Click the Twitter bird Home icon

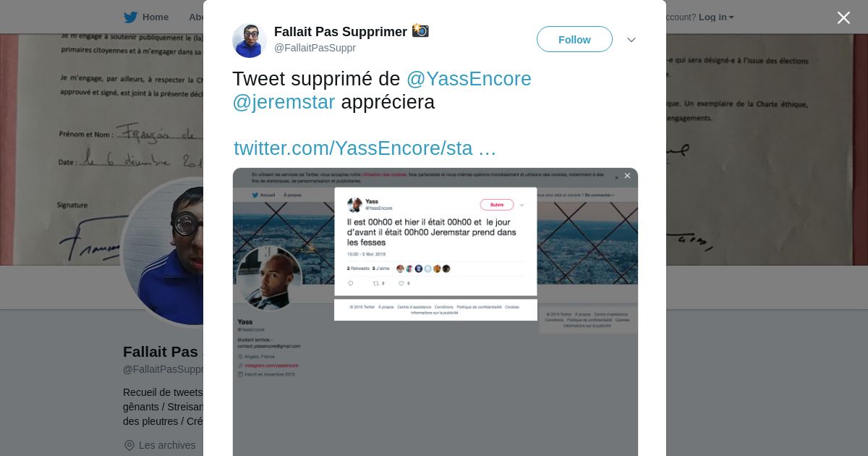(130, 17)
